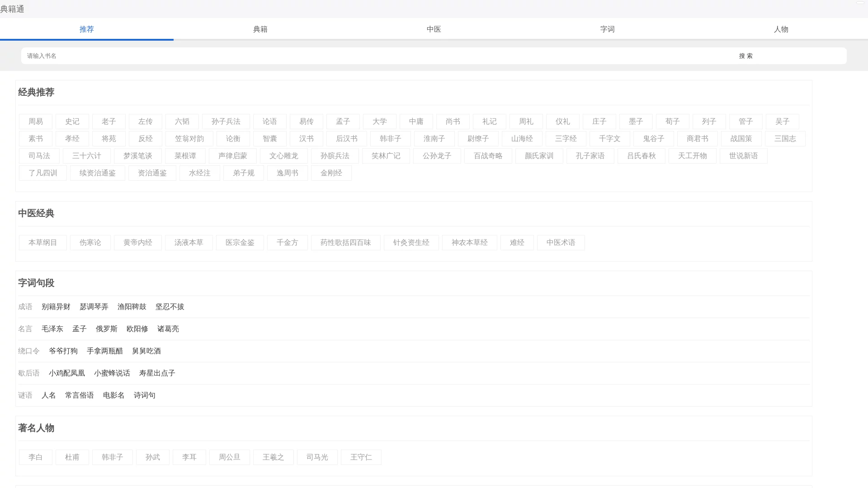The width and height of the screenshot is (868, 488).
Task: Select the 孙子兵法 tag
Action: pos(226,122)
